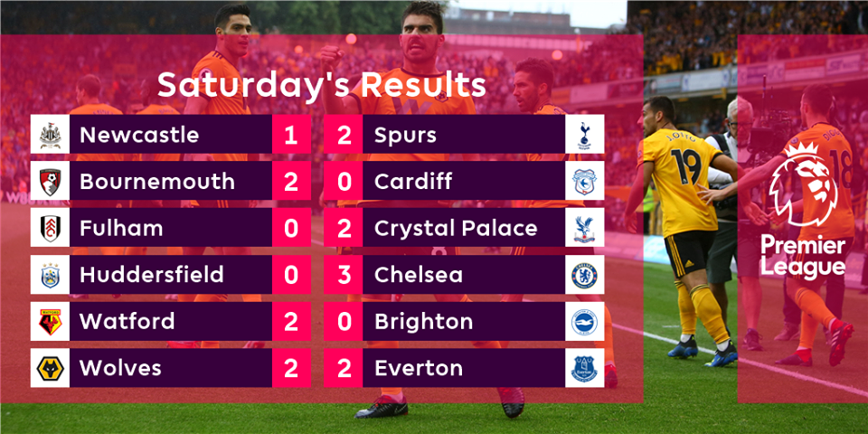
Task: Select the Fulham club crest
Action: [x=50, y=228]
